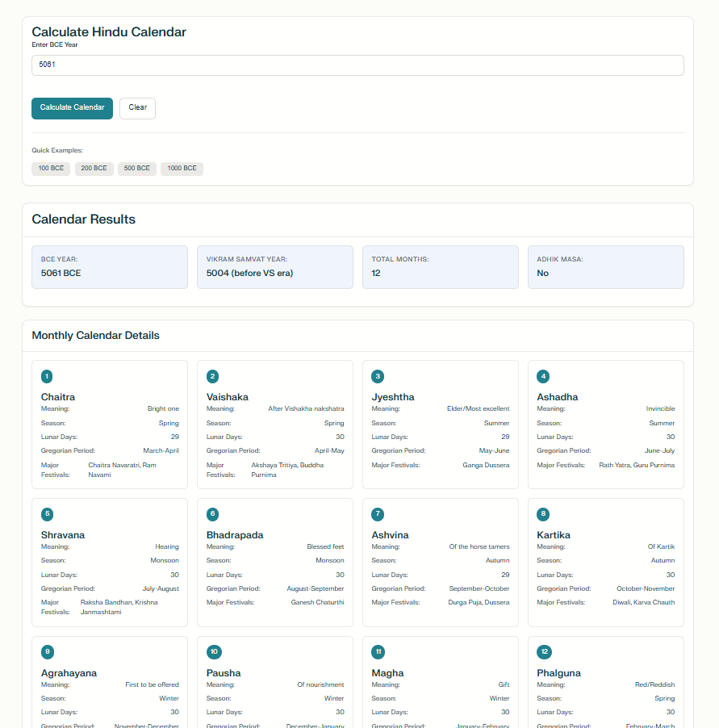Click 'Rath Yatra, Guru Purnima' festivals text

[x=637, y=465]
